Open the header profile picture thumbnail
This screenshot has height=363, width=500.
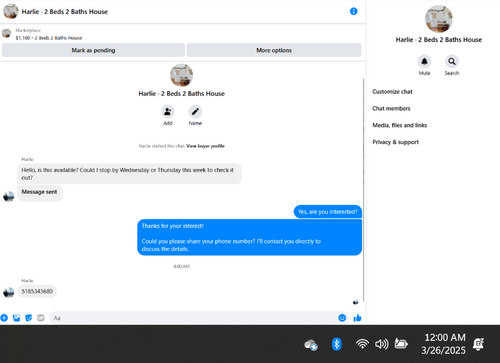[x=11, y=11]
